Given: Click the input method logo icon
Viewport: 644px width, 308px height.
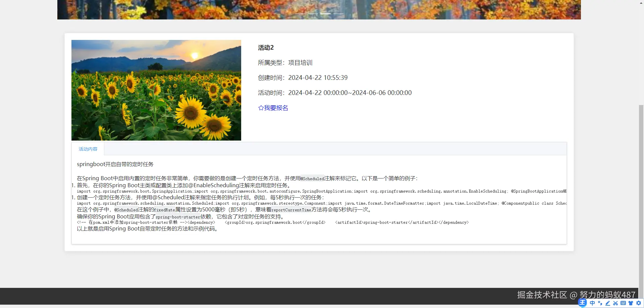Looking at the screenshot, I should click(x=582, y=303).
